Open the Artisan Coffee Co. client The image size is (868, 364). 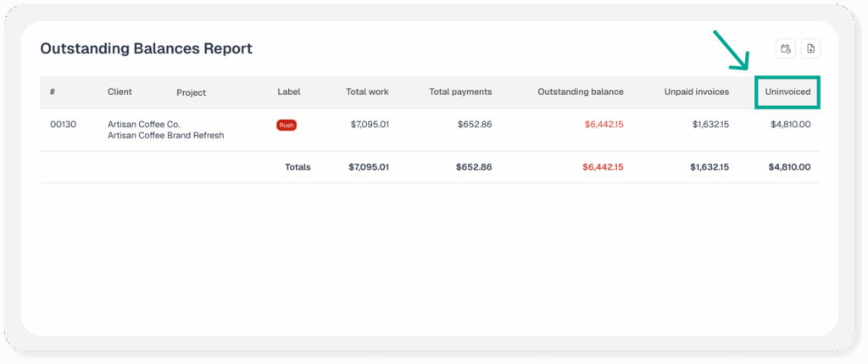(143, 125)
